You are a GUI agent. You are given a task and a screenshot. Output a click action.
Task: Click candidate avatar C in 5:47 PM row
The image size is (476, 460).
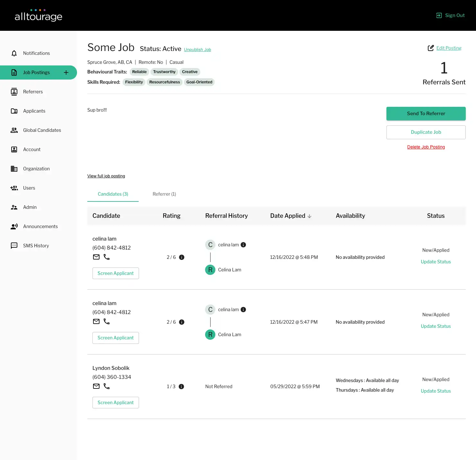pyautogui.click(x=210, y=310)
